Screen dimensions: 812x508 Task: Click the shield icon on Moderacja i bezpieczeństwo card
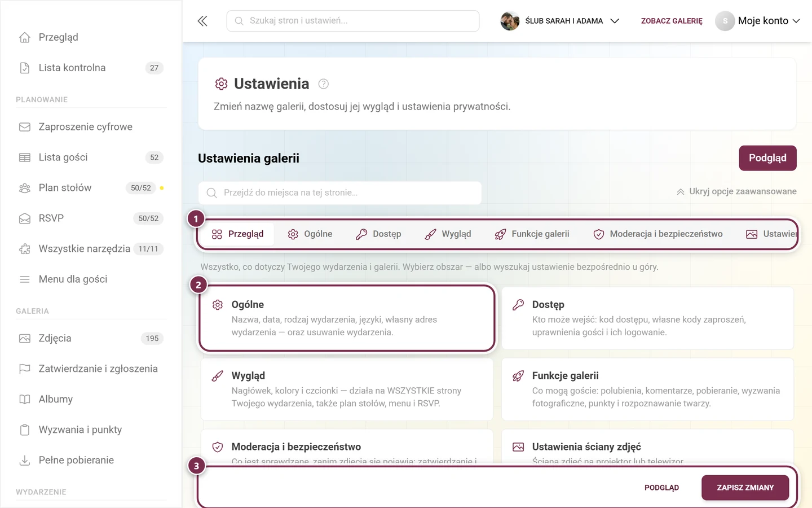pyautogui.click(x=218, y=447)
